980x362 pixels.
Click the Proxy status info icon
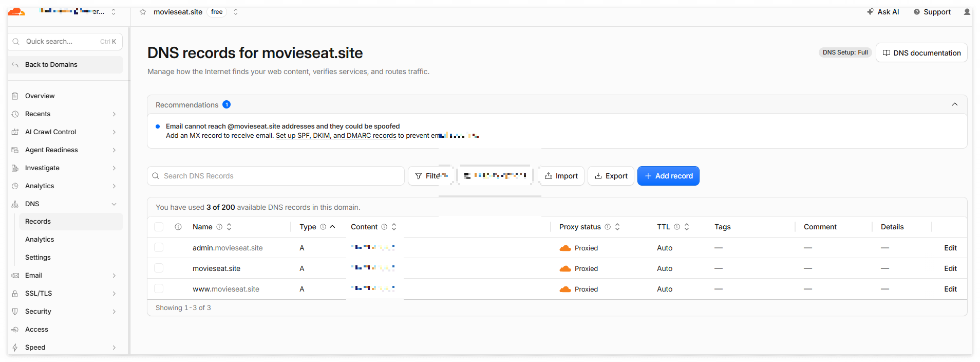(608, 227)
